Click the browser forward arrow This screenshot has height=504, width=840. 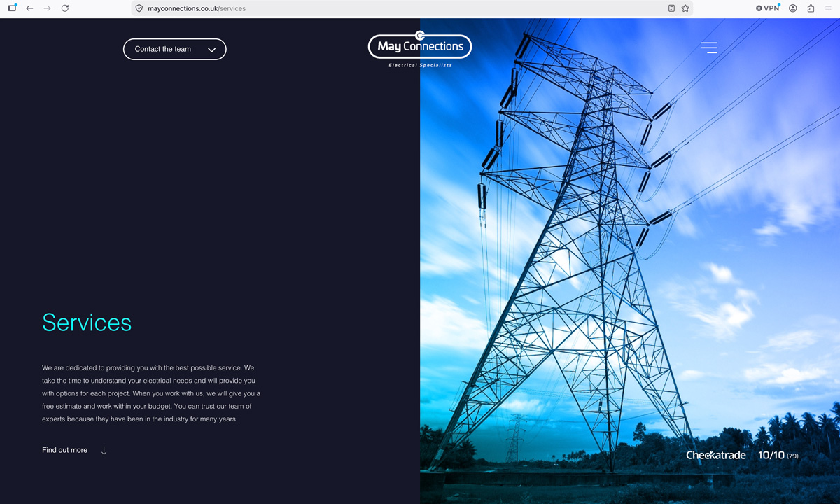point(47,8)
